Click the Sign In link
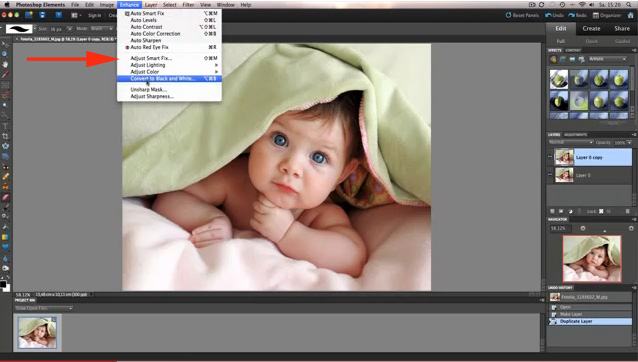638x362 pixels. click(94, 15)
